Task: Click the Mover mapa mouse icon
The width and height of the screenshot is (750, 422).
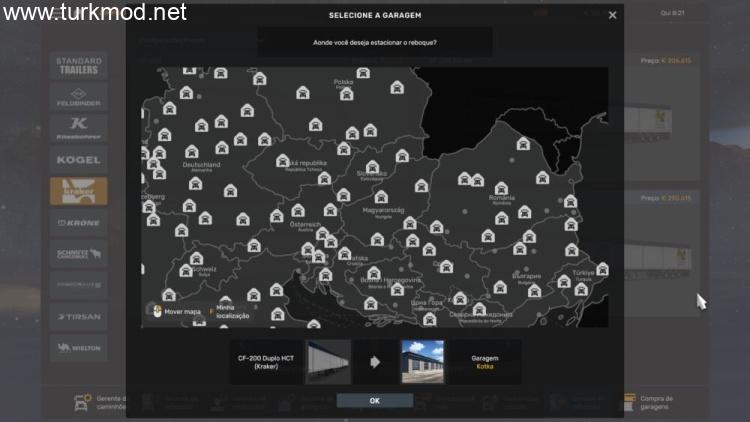Action: (157, 311)
